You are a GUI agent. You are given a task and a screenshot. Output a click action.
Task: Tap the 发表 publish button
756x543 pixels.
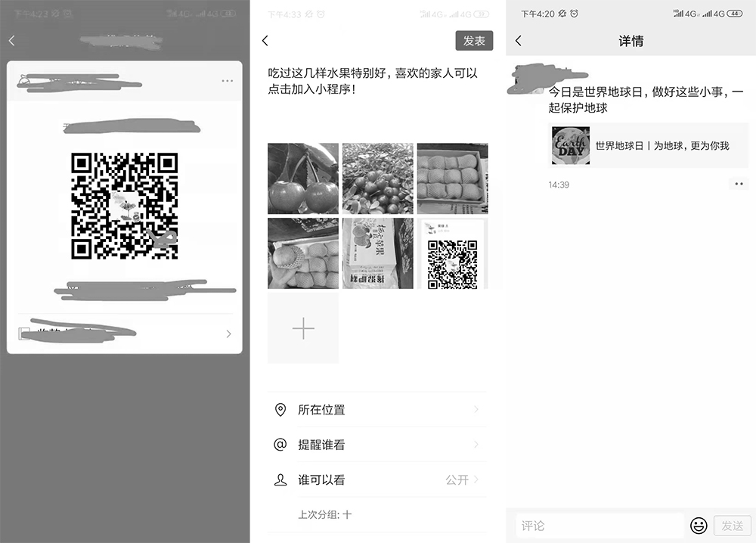474,41
